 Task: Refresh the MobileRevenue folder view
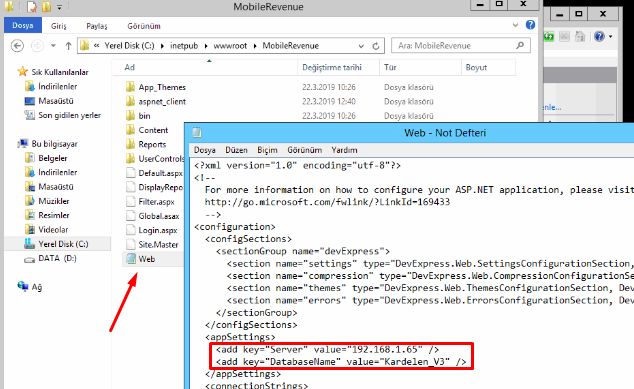click(376, 46)
